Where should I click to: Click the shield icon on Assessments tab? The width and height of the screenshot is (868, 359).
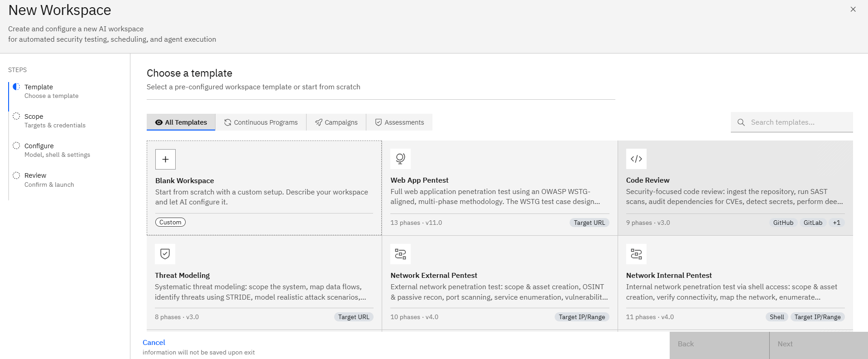379,122
